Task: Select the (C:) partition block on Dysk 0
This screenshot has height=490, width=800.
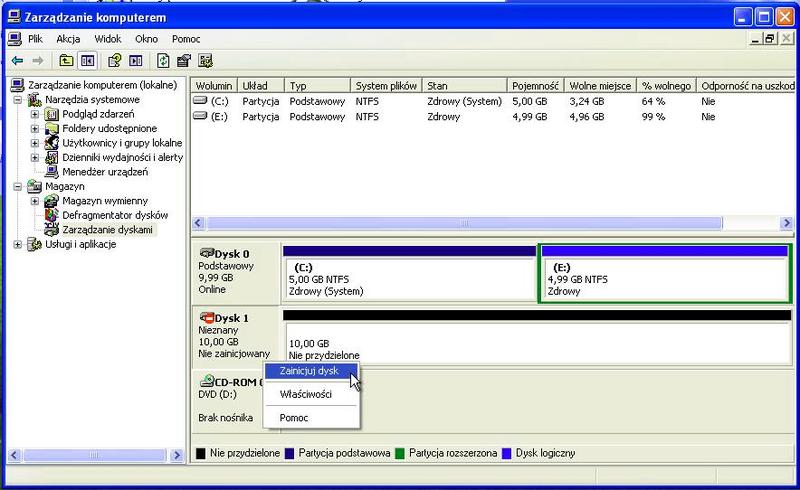Action: pos(409,275)
